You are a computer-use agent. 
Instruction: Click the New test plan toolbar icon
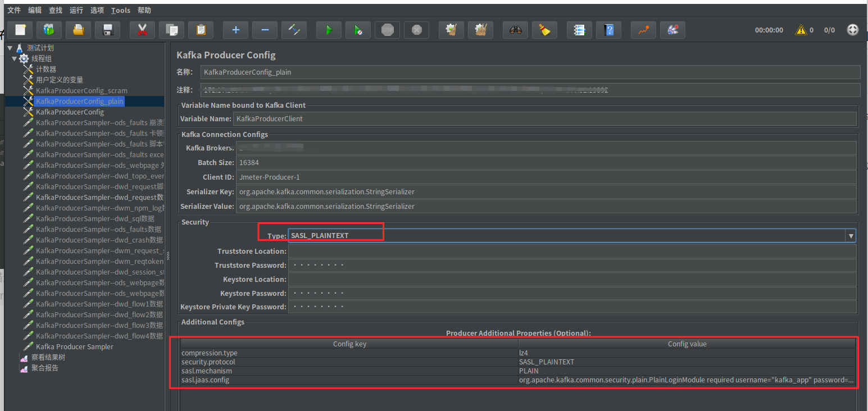click(20, 30)
